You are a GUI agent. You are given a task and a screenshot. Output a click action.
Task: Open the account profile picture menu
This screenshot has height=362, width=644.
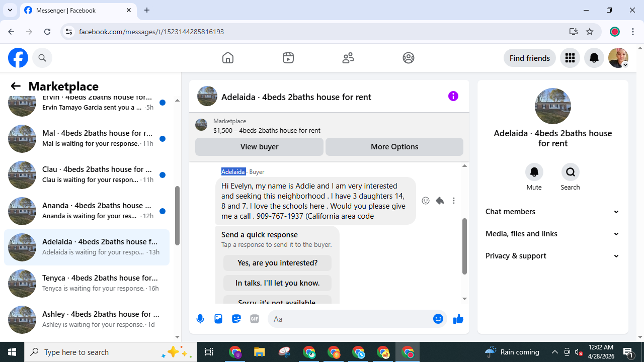click(618, 58)
